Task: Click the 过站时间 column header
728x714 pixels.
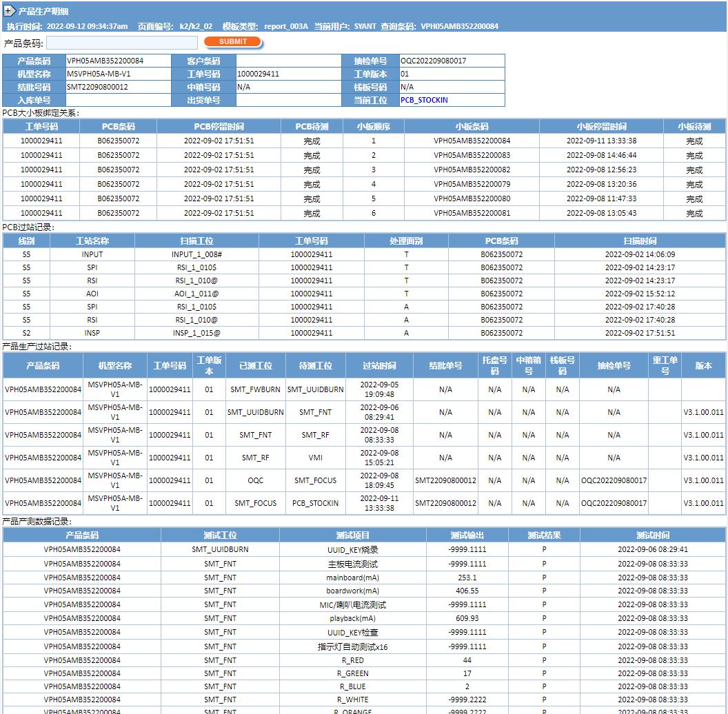Action: point(379,366)
